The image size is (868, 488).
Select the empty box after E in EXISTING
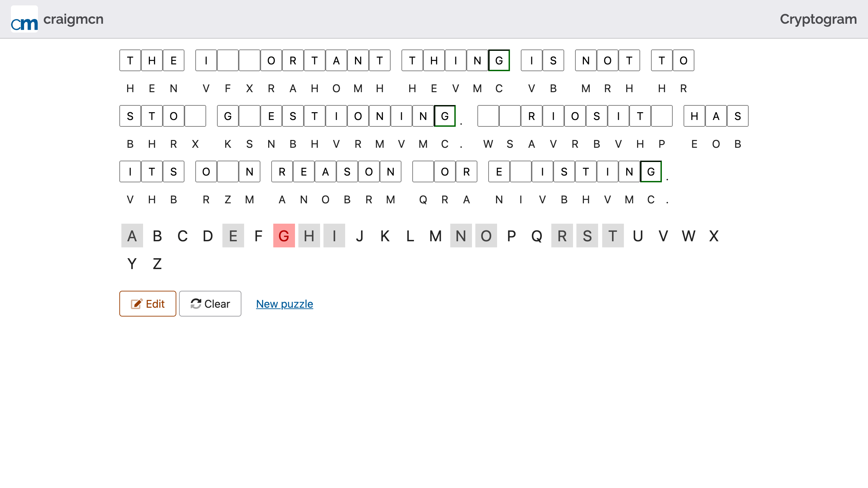(521, 172)
